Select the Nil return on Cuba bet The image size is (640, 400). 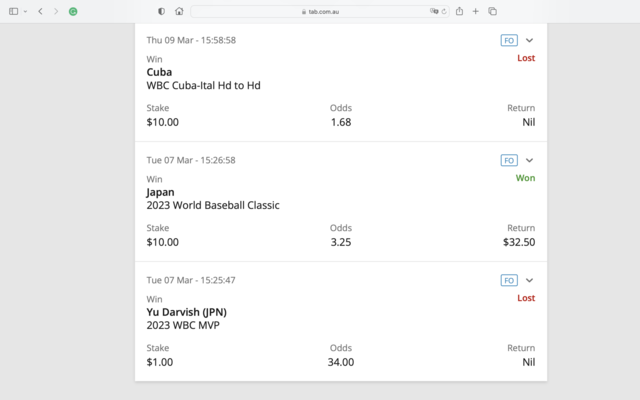tap(529, 122)
